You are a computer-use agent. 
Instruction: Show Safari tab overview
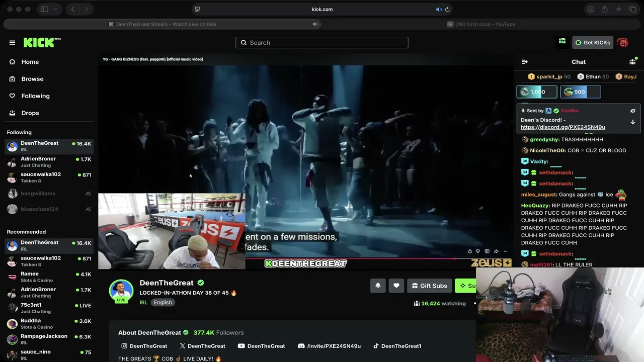coord(633,9)
